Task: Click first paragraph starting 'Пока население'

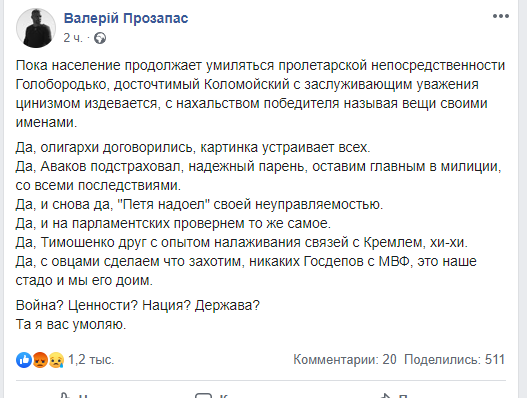Action: pos(260,94)
